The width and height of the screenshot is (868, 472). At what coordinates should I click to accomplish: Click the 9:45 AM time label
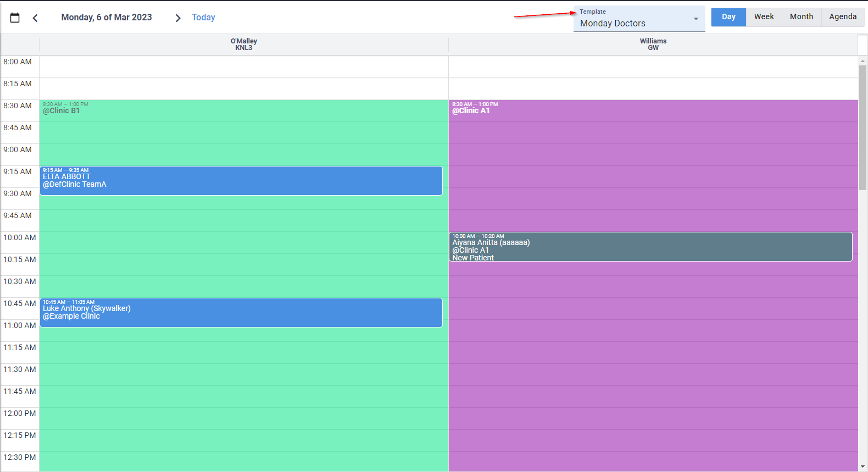pyautogui.click(x=18, y=215)
